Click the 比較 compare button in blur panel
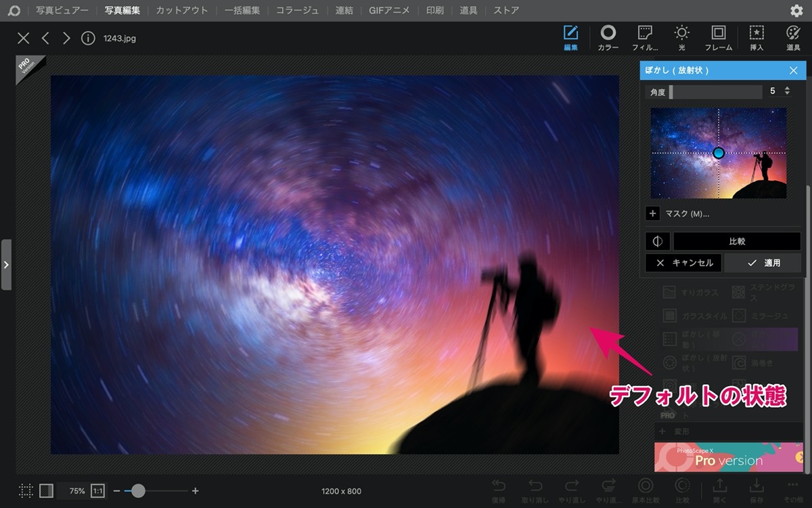Screen dimensions: 812x508 (x=737, y=242)
